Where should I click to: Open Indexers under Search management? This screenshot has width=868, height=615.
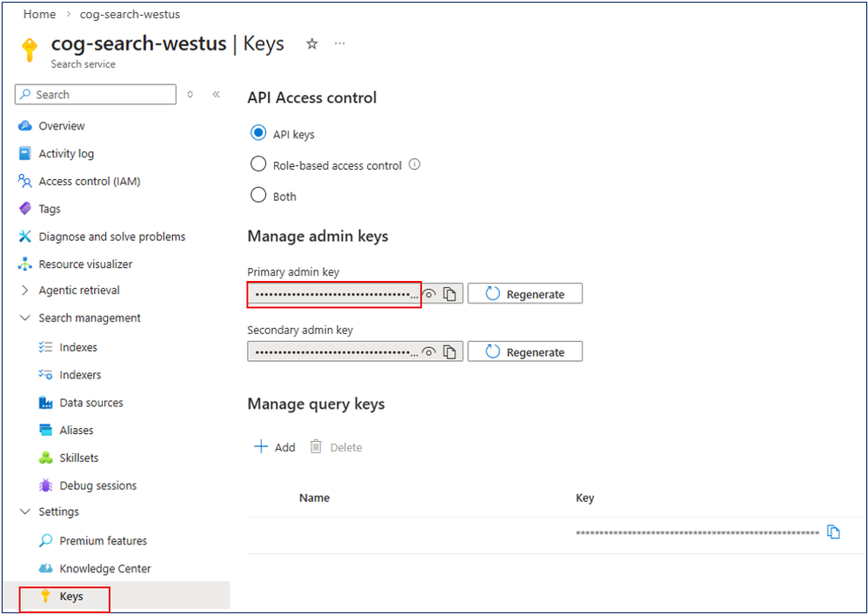[80, 375]
